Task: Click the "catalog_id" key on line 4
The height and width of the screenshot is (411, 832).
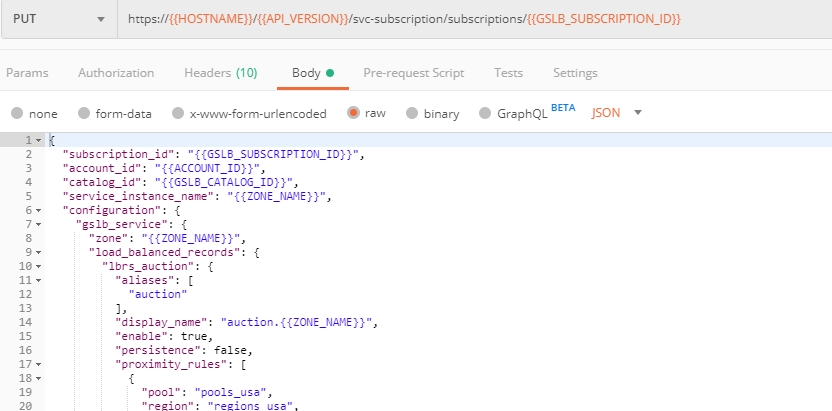Action: [102, 182]
